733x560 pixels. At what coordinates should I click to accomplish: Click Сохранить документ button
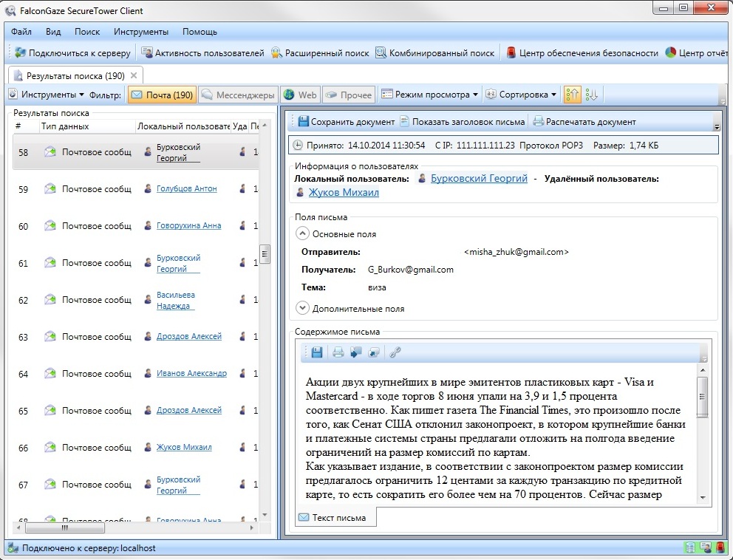click(x=347, y=122)
